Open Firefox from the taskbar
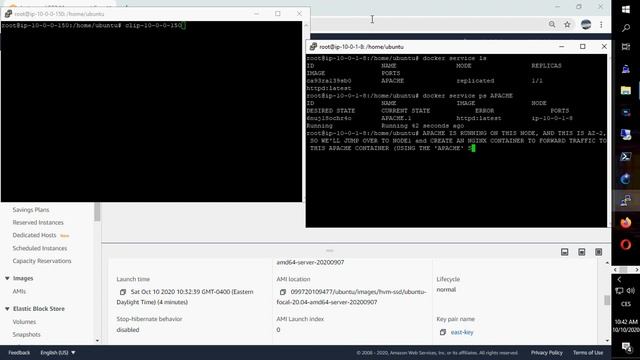Screen dimensions: 640x360 click(626, 223)
